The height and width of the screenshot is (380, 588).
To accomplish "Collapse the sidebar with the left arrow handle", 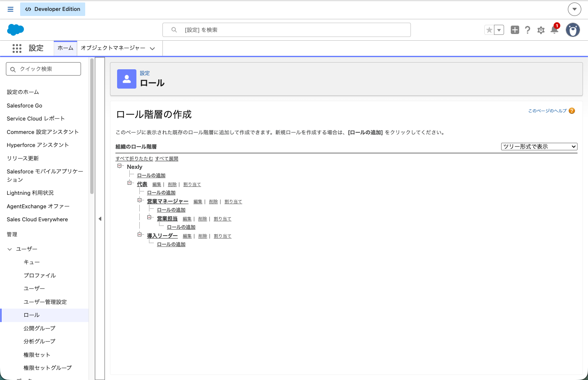I will coord(100,219).
